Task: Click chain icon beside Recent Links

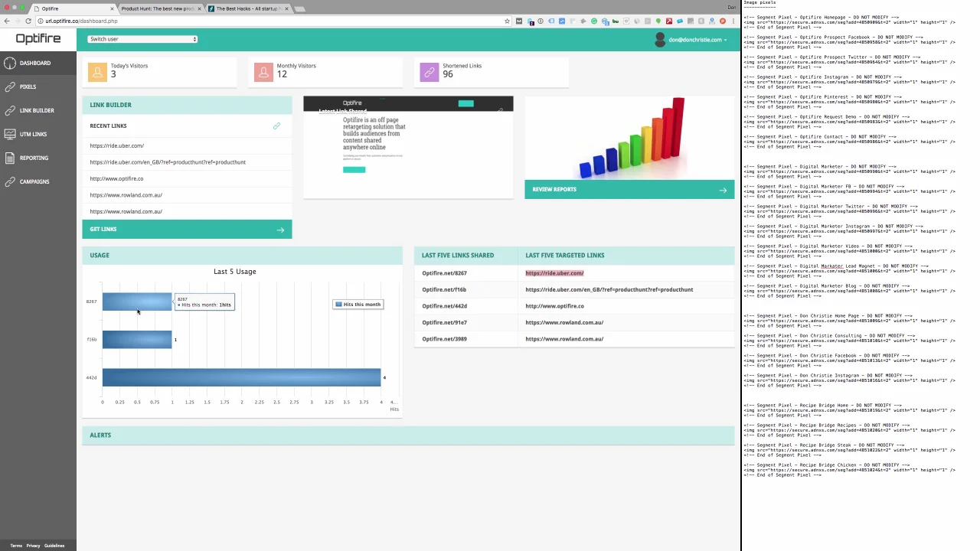Action: (276, 126)
